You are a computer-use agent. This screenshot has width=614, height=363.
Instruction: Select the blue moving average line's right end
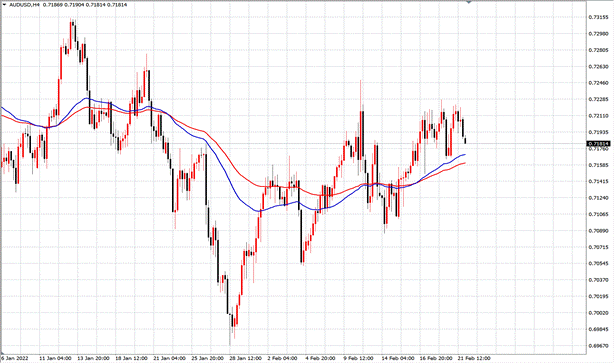click(x=464, y=155)
